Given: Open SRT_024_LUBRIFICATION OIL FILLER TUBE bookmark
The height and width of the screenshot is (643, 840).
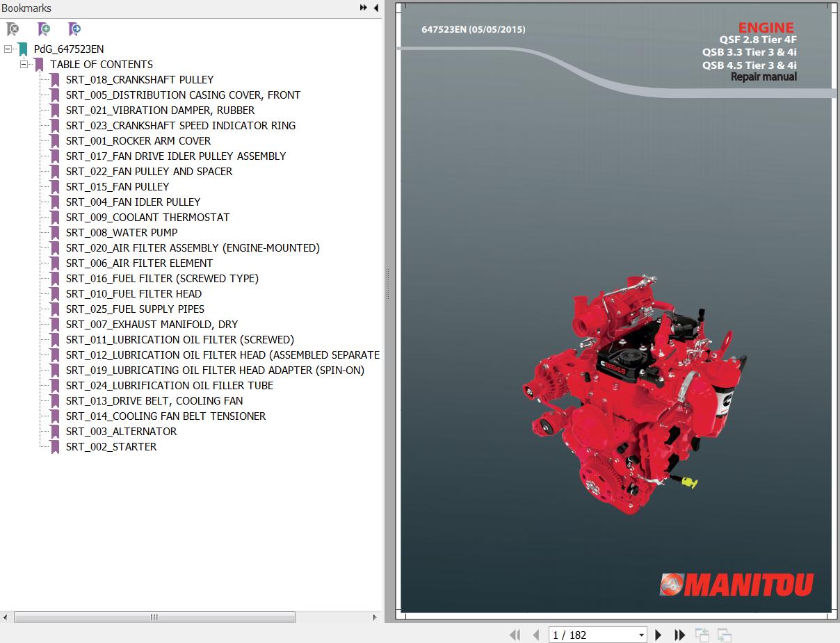Looking at the screenshot, I should 170,386.
